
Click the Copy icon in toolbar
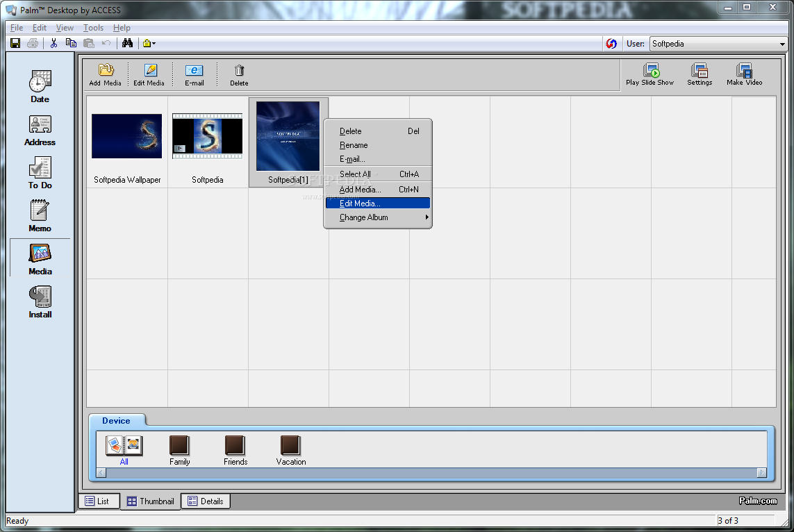(x=71, y=44)
